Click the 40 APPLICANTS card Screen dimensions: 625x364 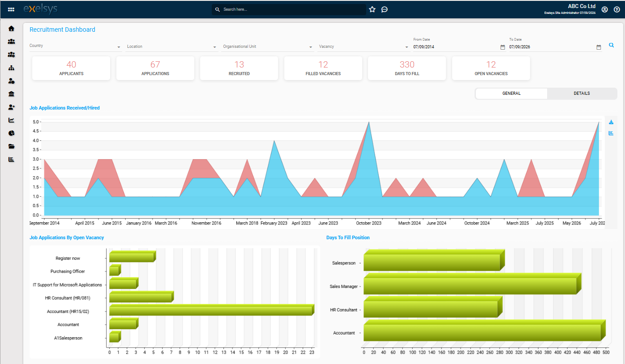tap(71, 68)
